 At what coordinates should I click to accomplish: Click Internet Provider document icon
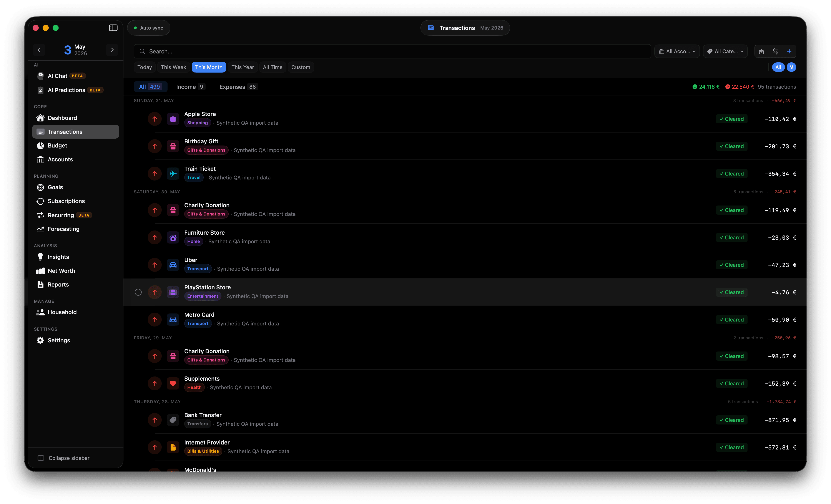coord(173,447)
